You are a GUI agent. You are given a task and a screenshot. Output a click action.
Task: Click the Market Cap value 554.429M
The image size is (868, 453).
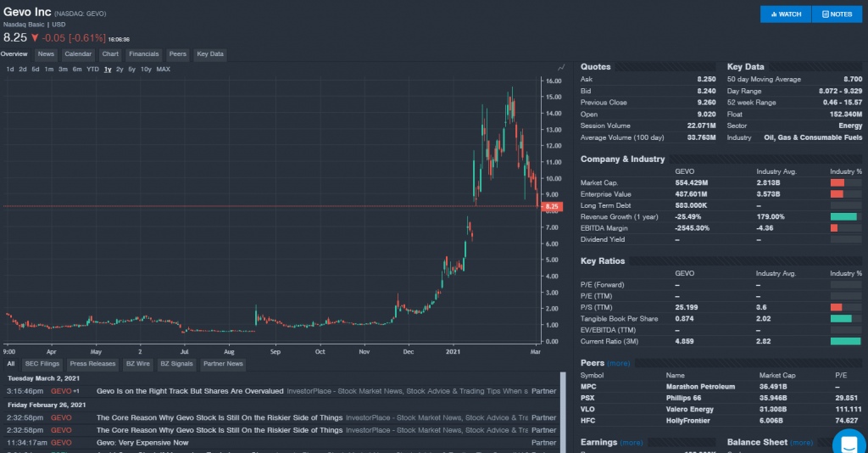pos(692,182)
